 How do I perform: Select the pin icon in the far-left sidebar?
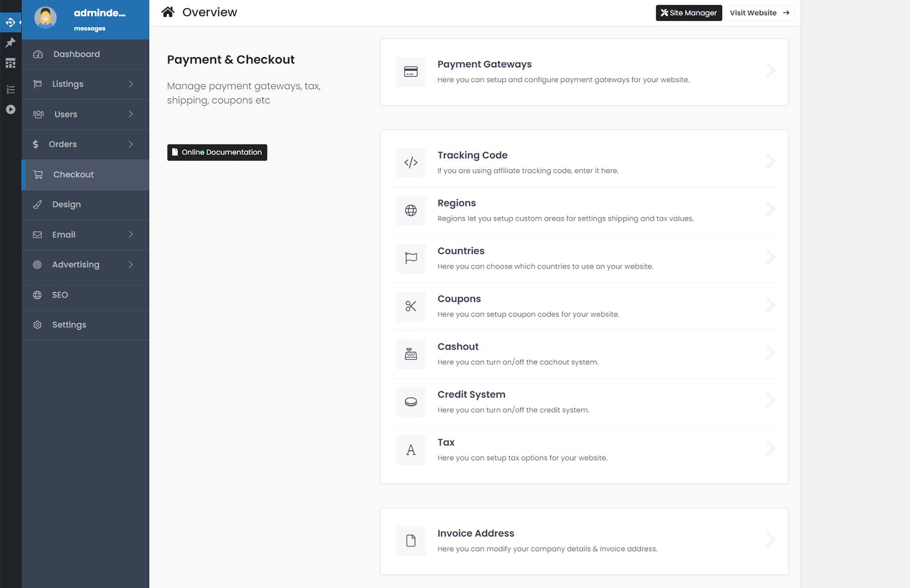click(x=10, y=42)
